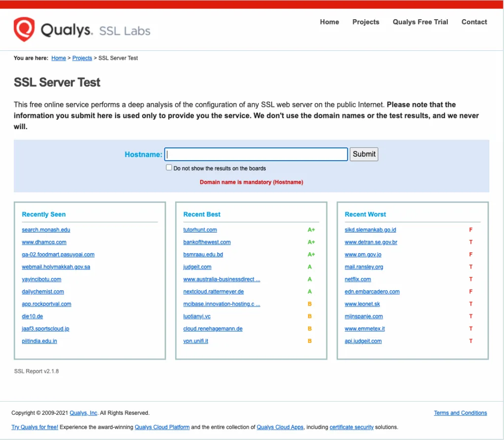Open Qualys Cloud Apps footer link
Screen dimensions: 504x440
coord(280,427)
